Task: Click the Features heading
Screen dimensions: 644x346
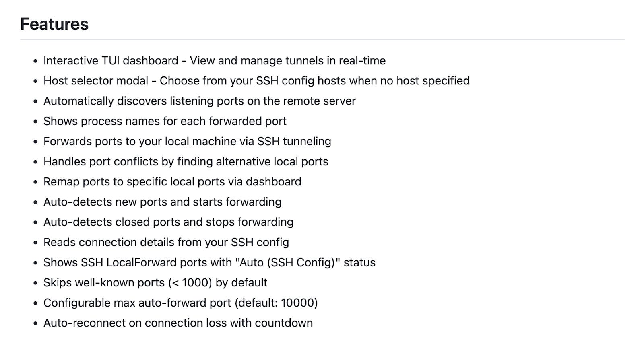Action: click(x=54, y=24)
